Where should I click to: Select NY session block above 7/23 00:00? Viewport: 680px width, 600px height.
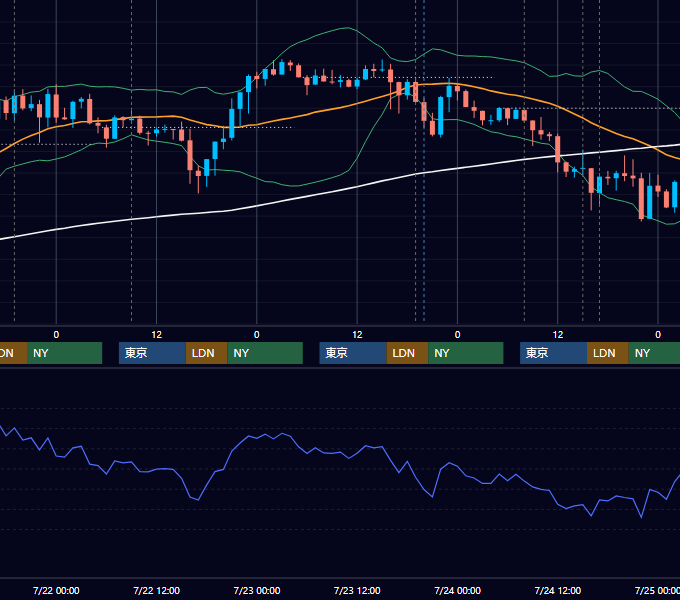click(265, 353)
